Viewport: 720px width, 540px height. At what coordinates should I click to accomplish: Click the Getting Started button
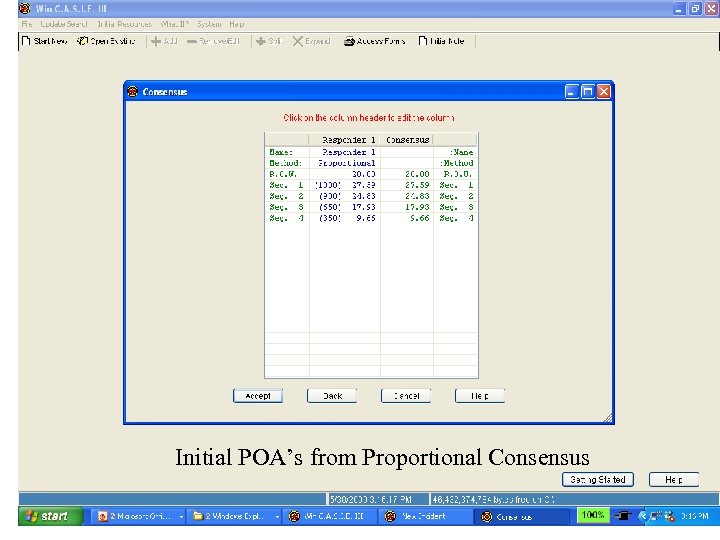coord(598,479)
